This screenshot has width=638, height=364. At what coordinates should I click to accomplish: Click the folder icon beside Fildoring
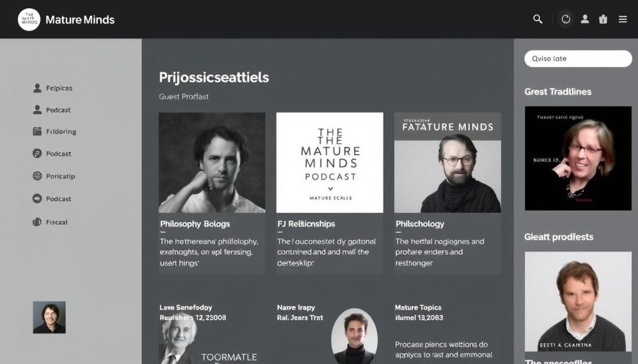(37, 131)
